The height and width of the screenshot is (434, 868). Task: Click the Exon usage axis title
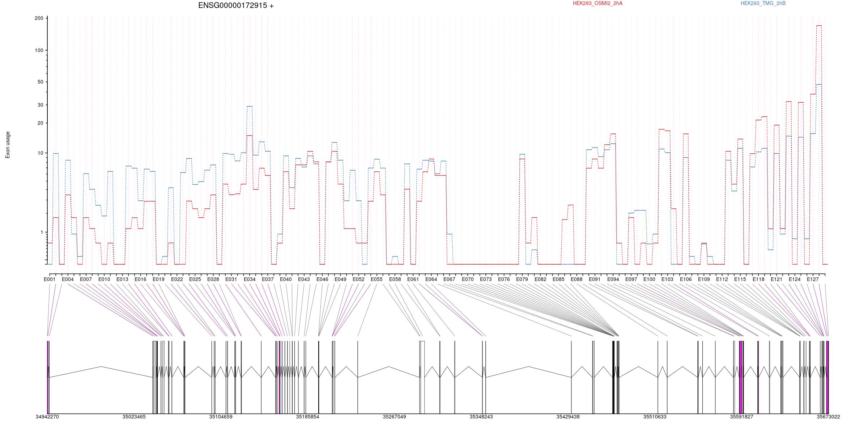[x=8, y=145]
